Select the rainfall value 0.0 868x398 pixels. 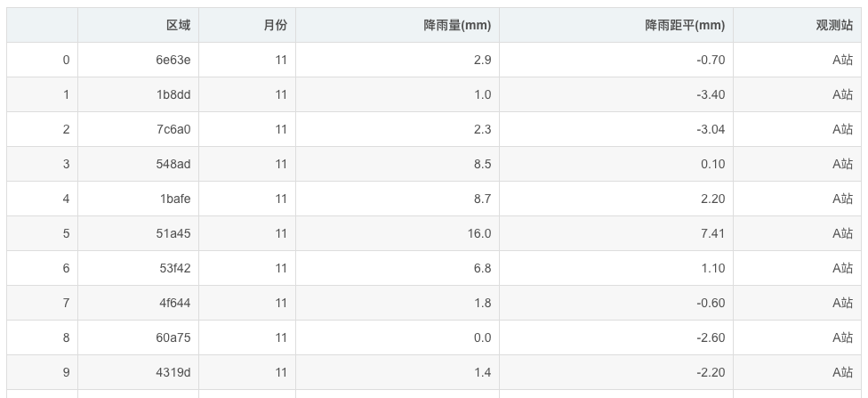point(398,337)
